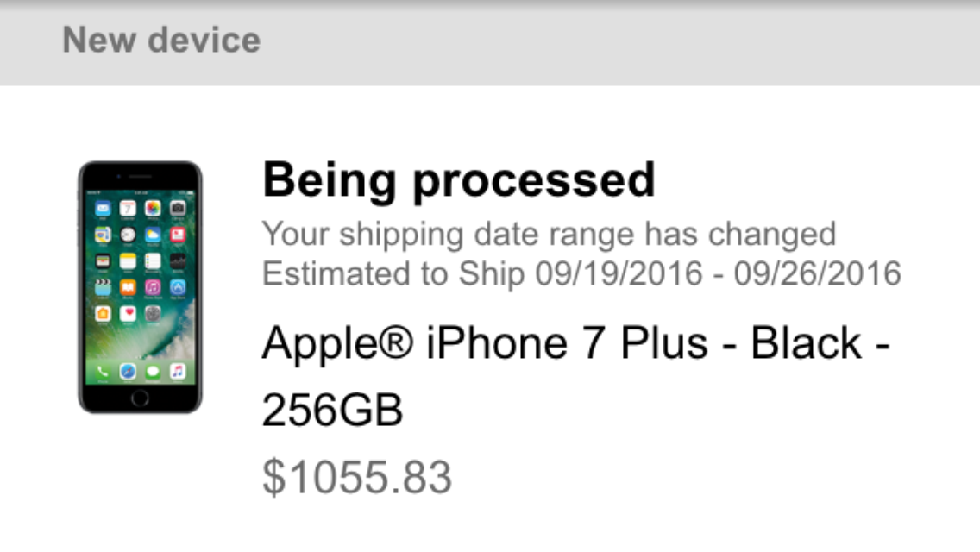
Task: Click the $1055.83 price
Action: click(x=357, y=478)
